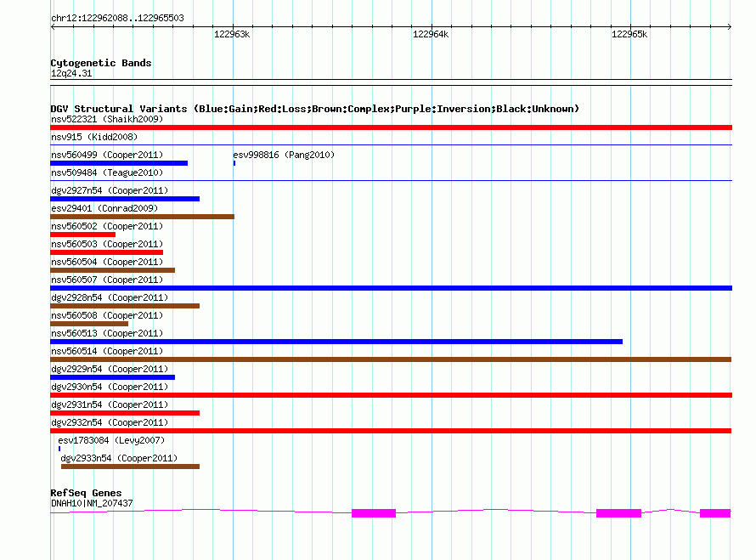The height and width of the screenshot is (560, 756).
Task: Click the esv1783084 (Levy2007) variant label
Action: click(x=111, y=440)
